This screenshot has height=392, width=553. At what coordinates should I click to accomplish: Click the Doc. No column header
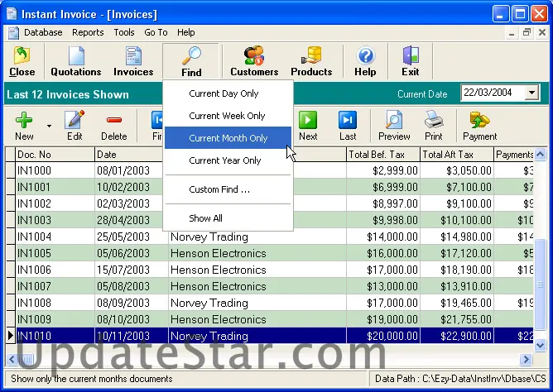tap(55, 155)
